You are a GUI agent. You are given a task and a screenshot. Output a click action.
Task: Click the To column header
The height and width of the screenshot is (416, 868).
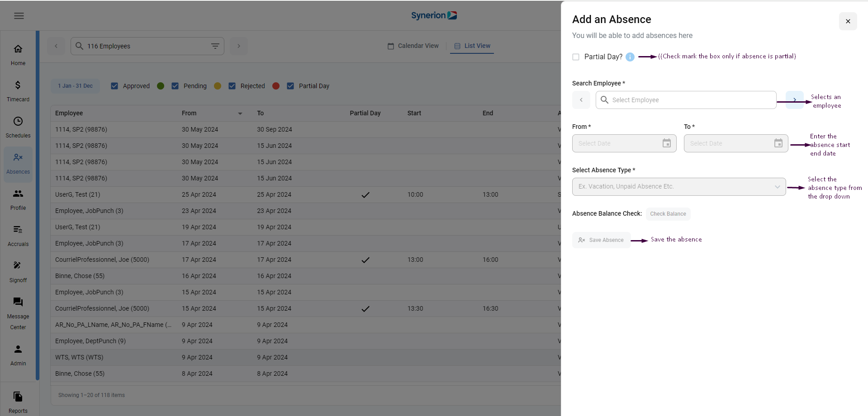(x=261, y=113)
